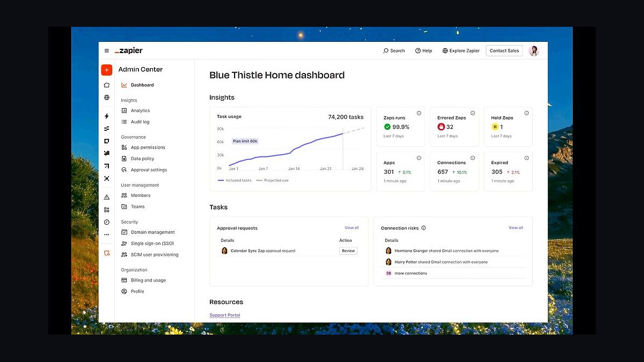
Task: Click the Hermione Granger shared Gmail connection row
Action: pos(454,250)
